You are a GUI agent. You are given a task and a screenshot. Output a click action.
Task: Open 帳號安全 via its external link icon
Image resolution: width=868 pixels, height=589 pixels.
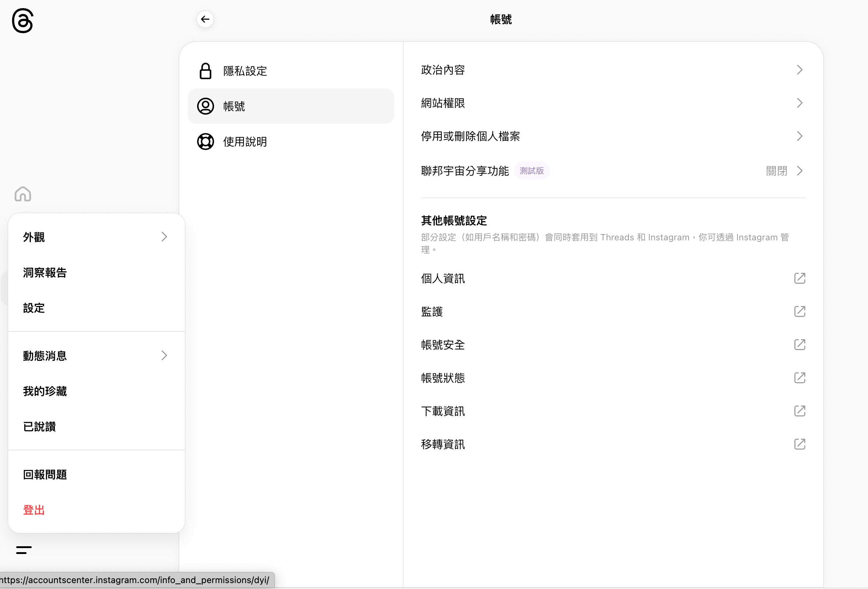799,345
